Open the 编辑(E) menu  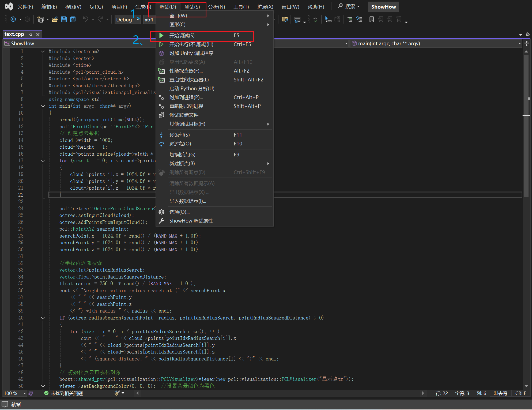point(49,7)
